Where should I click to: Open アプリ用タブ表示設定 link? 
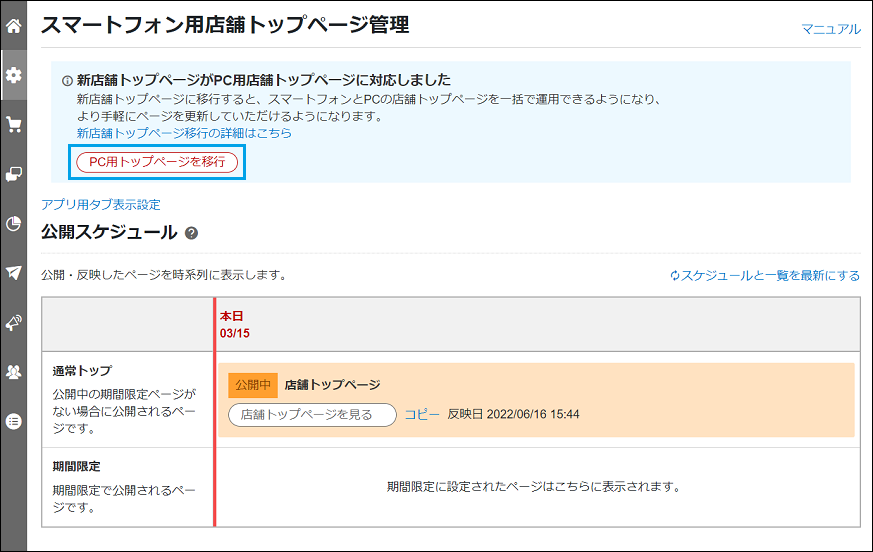(101, 204)
